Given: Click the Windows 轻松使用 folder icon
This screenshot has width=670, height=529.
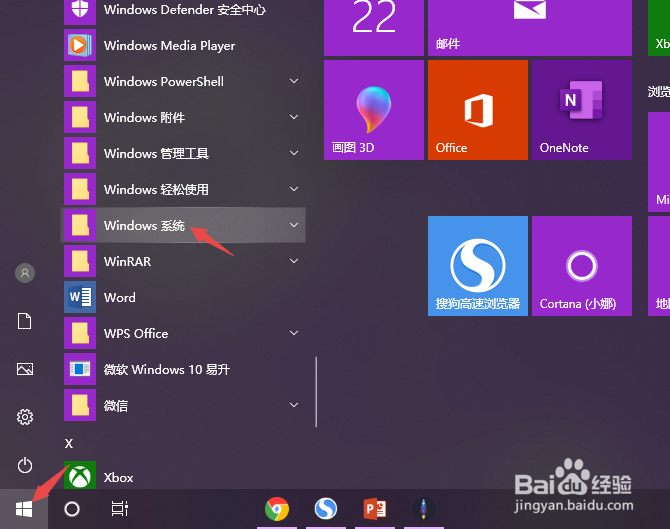Looking at the screenshot, I should pos(80,189).
